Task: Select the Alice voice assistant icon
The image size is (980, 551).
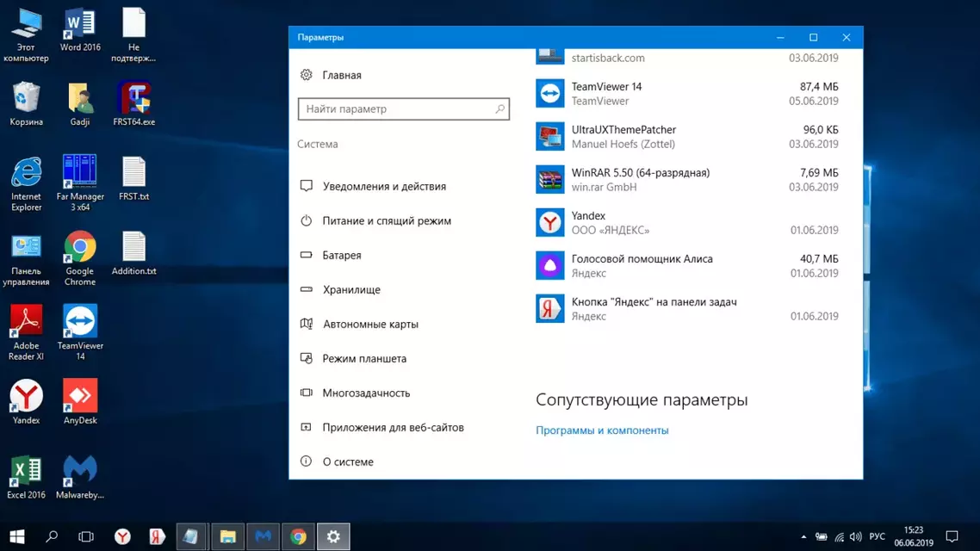Action: point(550,265)
